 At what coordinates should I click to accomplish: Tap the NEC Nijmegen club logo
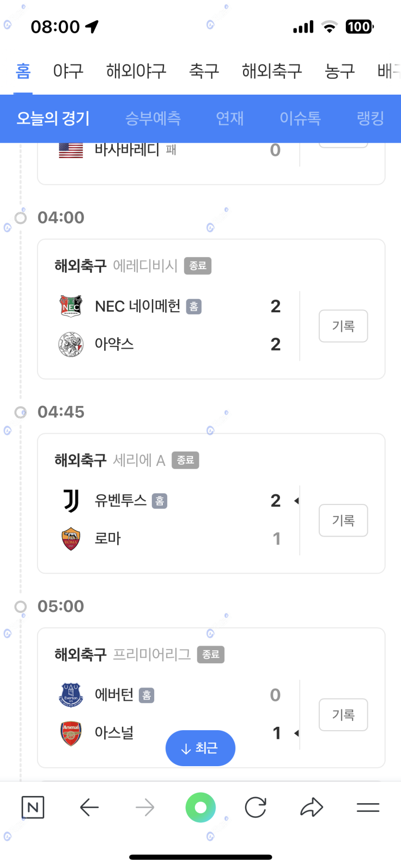(71, 306)
